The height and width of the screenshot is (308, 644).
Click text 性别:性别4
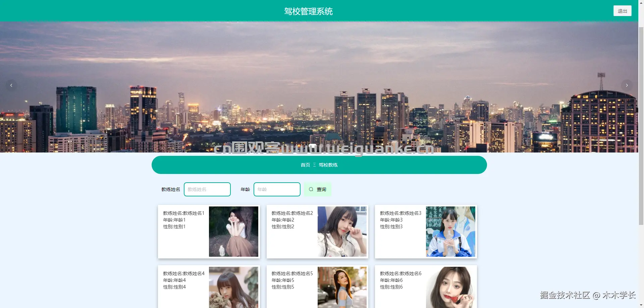coord(174,287)
